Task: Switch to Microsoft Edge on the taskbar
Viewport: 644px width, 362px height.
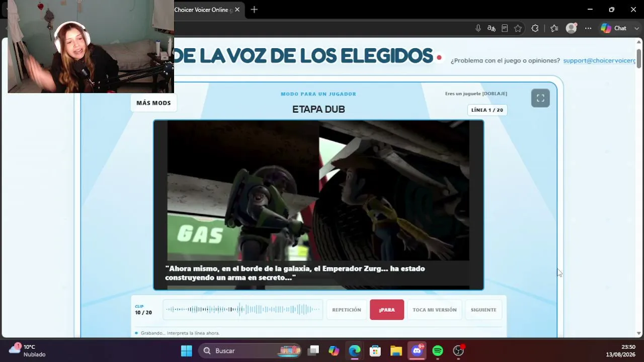Action: pyautogui.click(x=355, y=350)
